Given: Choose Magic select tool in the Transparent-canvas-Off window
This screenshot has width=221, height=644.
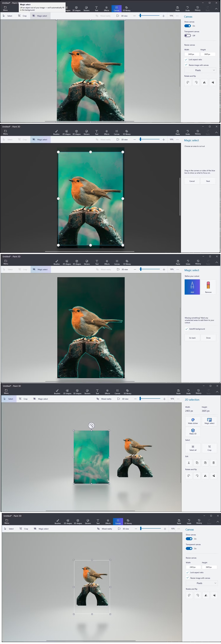Looking at the screenshot, I should click(40, 16).
